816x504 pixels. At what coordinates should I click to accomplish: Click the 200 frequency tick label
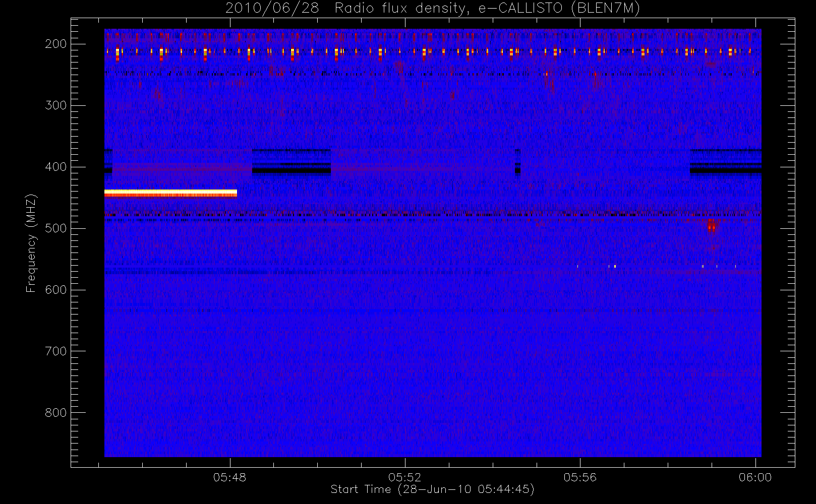pyautogui.click(x=55, y=44)
